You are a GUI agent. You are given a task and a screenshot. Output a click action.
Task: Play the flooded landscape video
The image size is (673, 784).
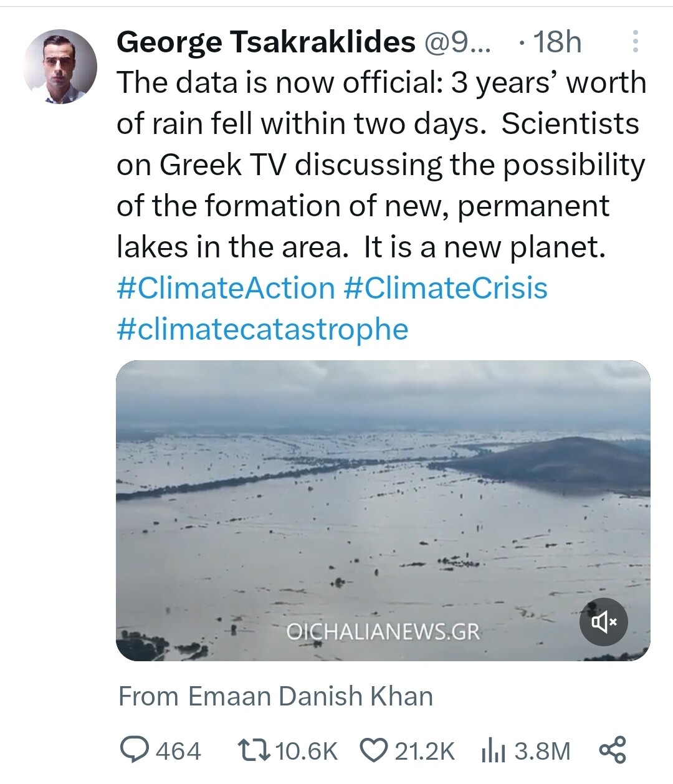point(383,510)
